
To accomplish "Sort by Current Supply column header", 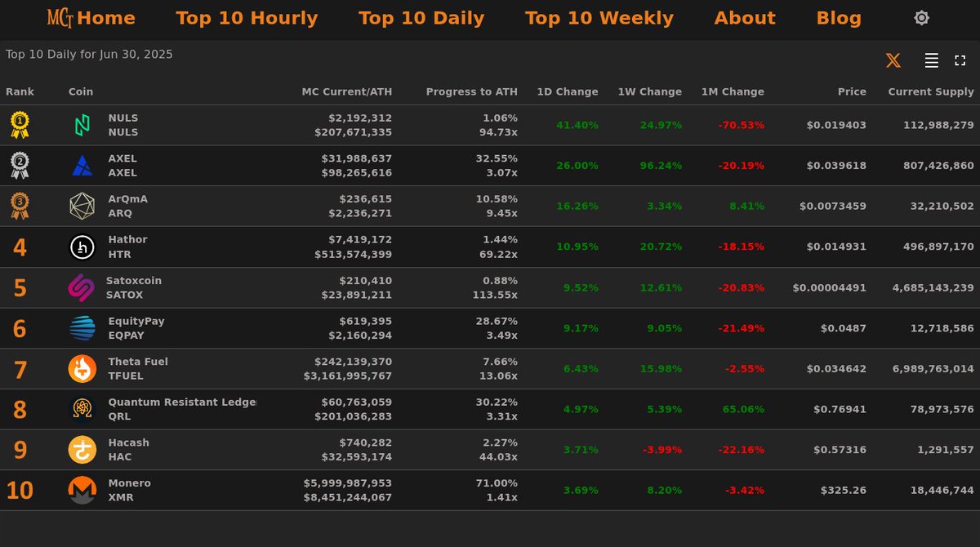I will click(931, 92).
